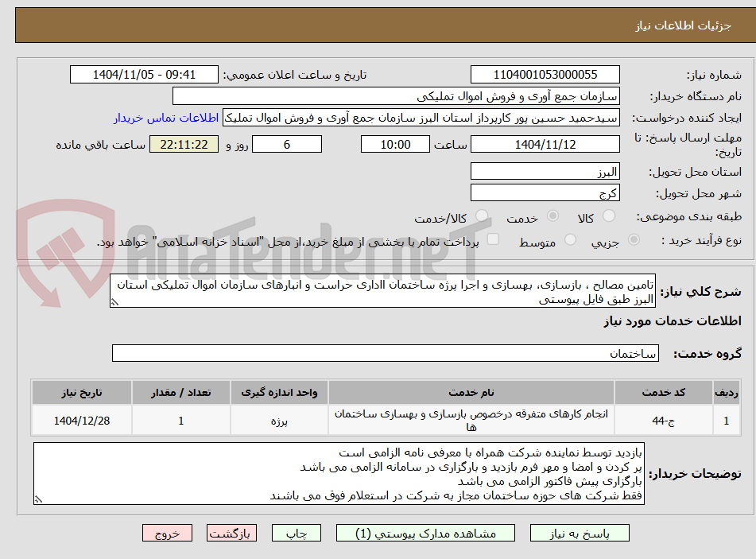
Task: Click the چاپ button
Action: pyautogui.click(x=296, y=533)
